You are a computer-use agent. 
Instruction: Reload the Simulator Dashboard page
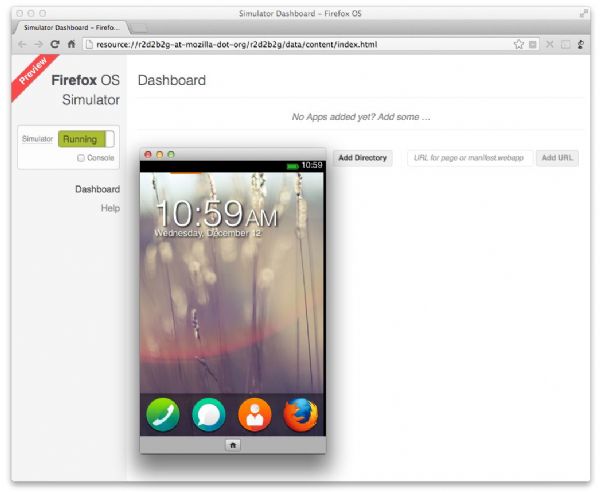pyautogui.click(x=55, y=44)
